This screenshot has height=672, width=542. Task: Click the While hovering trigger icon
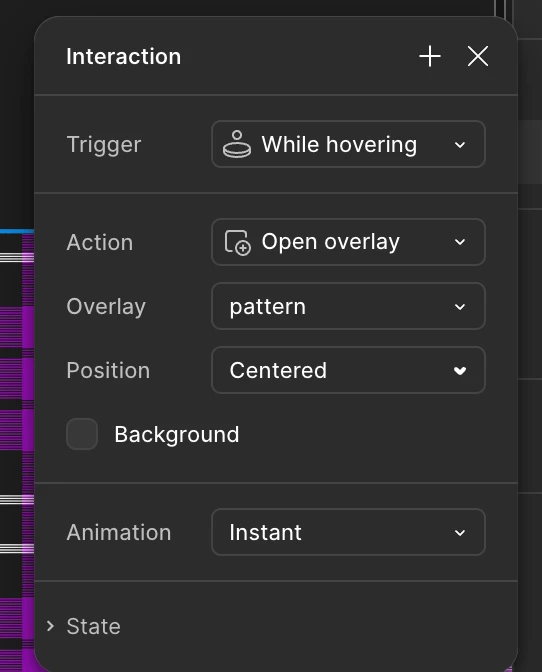(237, 144)
